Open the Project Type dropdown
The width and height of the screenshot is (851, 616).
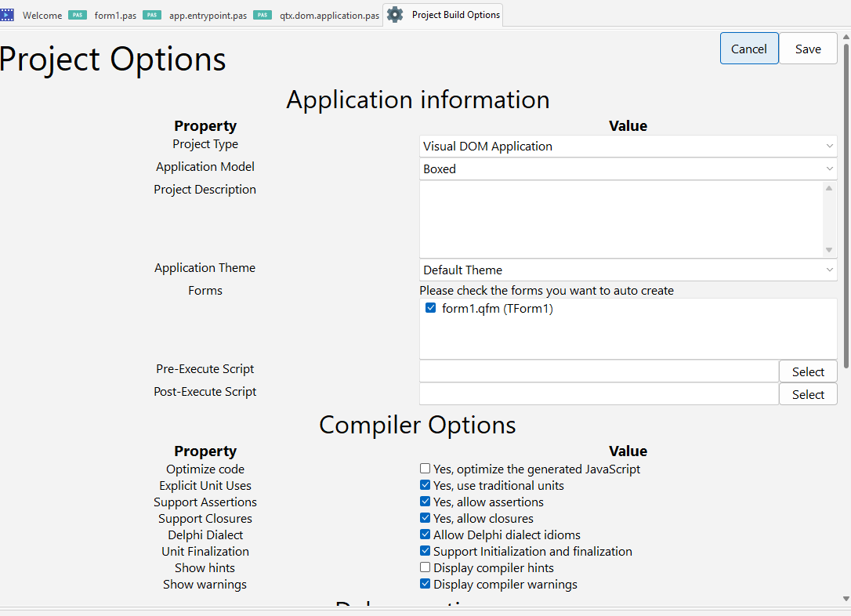coord(628,147)
